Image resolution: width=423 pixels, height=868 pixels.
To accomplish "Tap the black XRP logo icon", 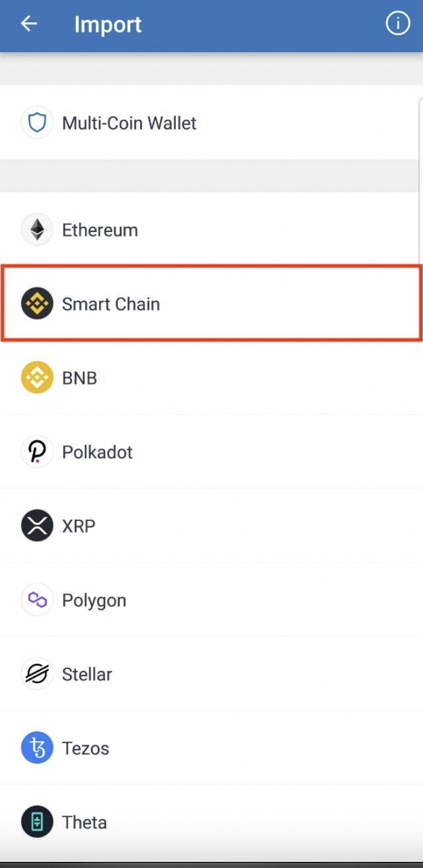I will click(x=37, y=526).
